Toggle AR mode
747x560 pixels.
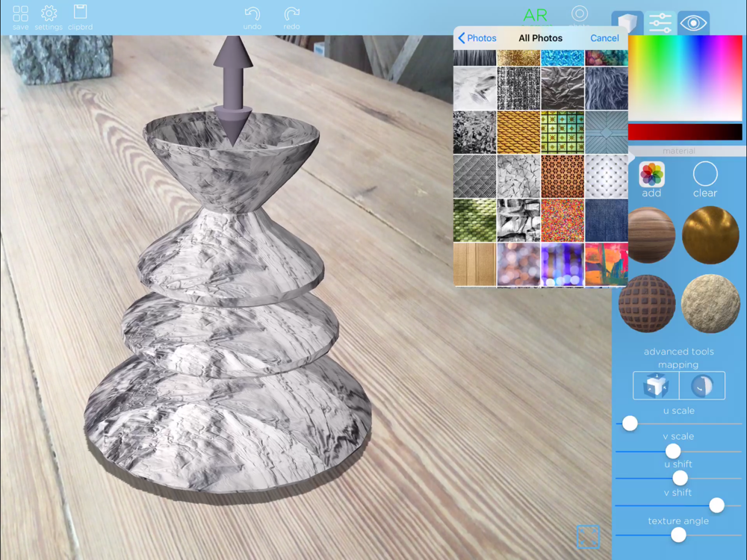point(535,15)
